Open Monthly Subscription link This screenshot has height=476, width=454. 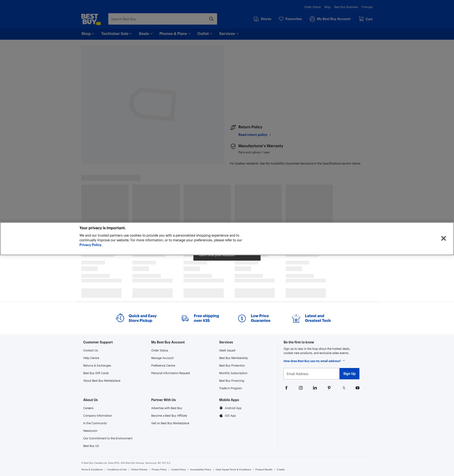(x=233, y=373)
